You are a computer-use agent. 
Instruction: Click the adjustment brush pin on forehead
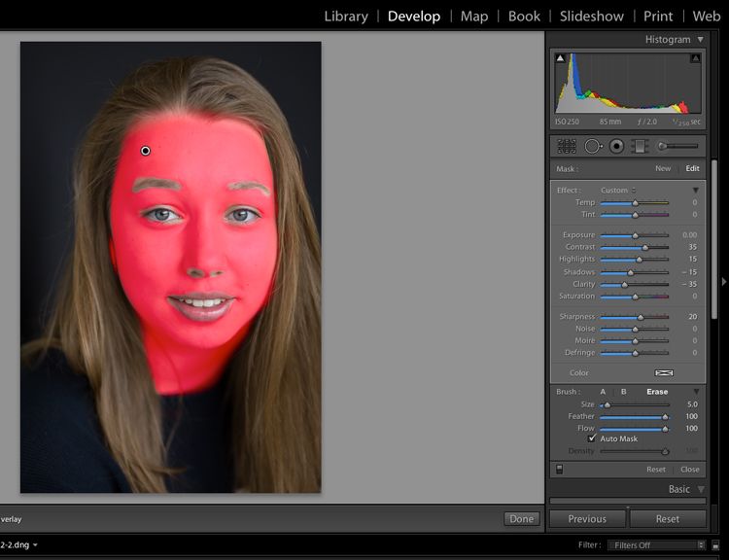[146, 151]
